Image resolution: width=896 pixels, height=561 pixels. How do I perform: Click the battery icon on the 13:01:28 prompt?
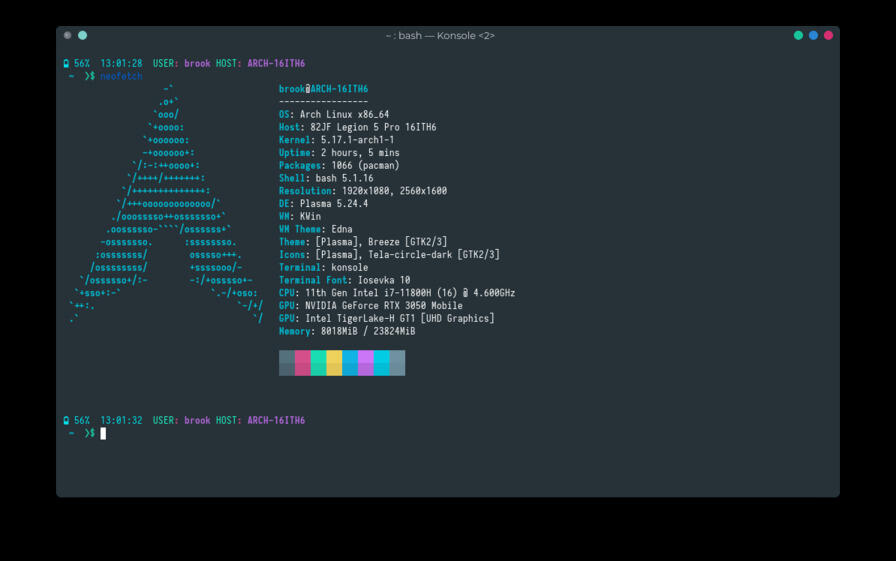[x=66, y=63]
